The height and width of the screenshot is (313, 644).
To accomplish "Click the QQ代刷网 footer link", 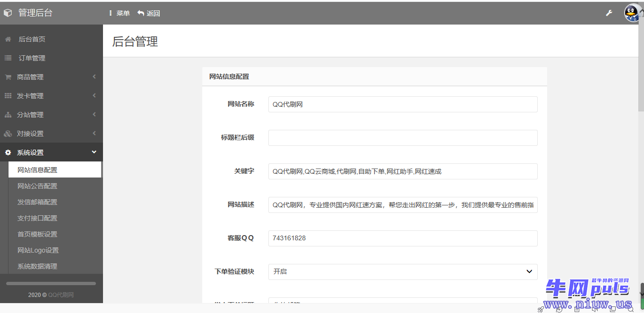I will (61, 295).
